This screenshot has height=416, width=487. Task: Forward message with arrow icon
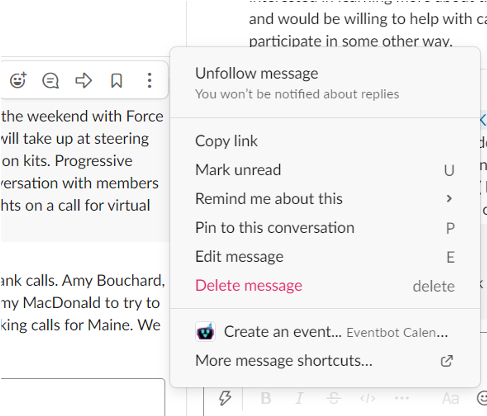(x=83, y=80)
